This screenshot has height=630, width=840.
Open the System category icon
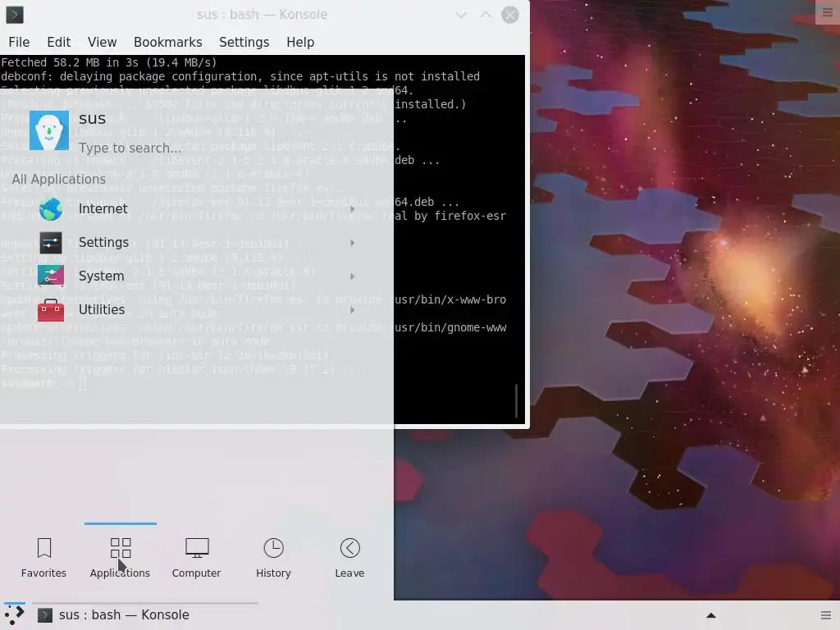[x=51, y=276]
